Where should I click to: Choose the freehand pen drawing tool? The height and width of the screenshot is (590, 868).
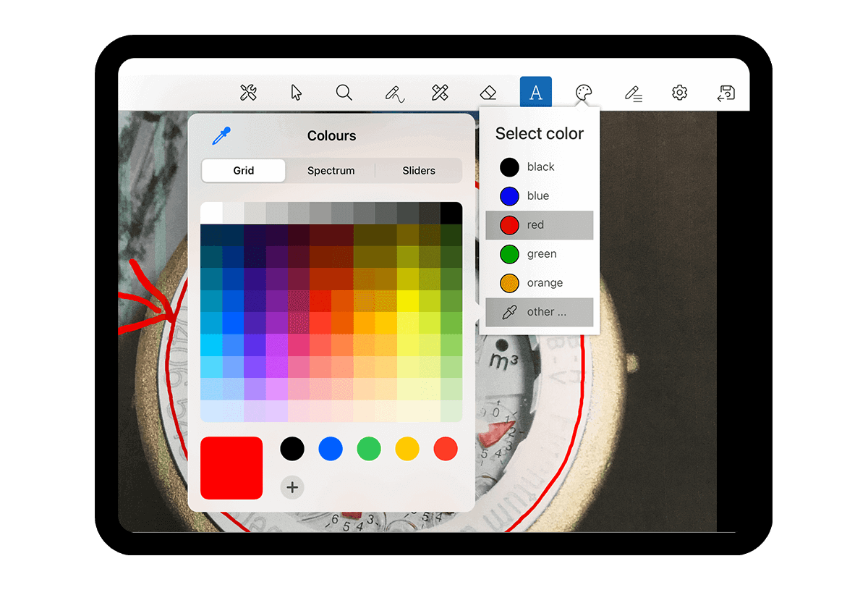[x=393, y=93]
